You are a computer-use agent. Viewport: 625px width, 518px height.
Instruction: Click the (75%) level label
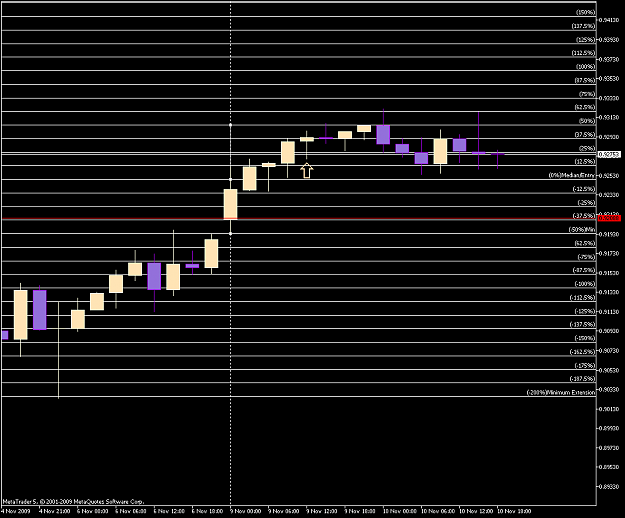click(587, 94)
